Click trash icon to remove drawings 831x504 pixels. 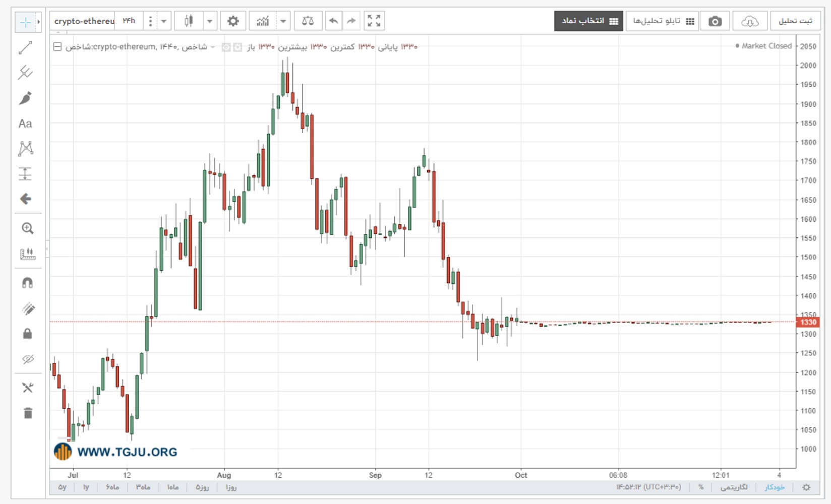pyautogui.click(x=27, y=413)
